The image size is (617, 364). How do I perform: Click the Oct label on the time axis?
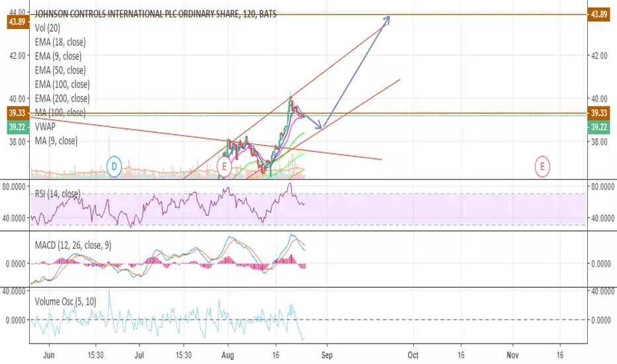click(x=413, y=355)
